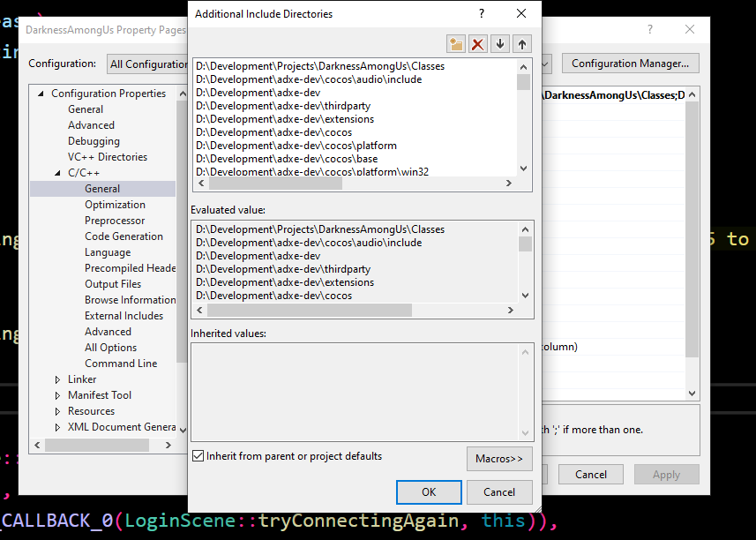Expand the Resources tree node

click(x=58, y=412)
